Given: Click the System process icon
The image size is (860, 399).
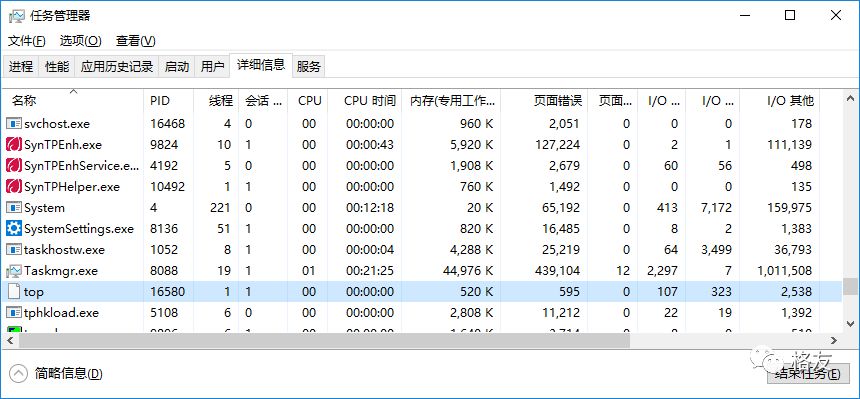Looking at the screenshot, I should click(13, 208).
